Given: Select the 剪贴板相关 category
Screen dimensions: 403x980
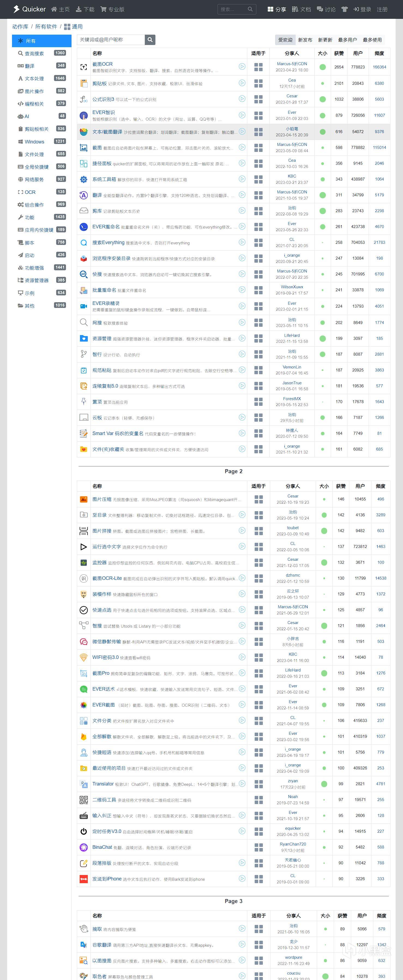Looking at the screenshot, I should pos(42,129).
